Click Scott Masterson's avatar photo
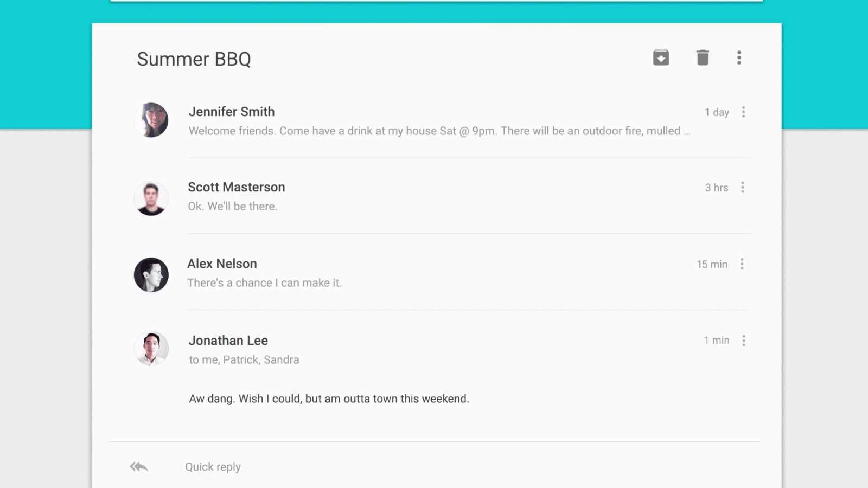The width and height of the screenshot is (868, 488). 151,198
